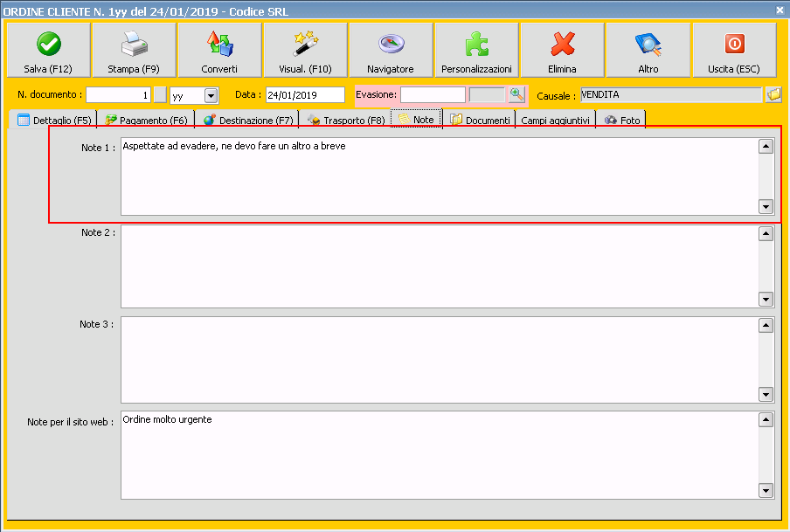Image resolution: width=790 pixels, height=532 pixels.
Task: Click the small button next to N. documento
Action: tap(160, 94)
